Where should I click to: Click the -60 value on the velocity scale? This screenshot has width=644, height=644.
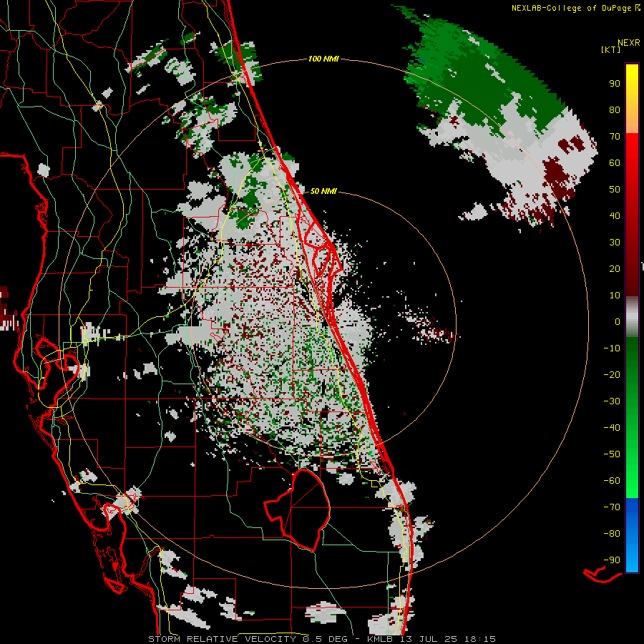coord(612,481)
